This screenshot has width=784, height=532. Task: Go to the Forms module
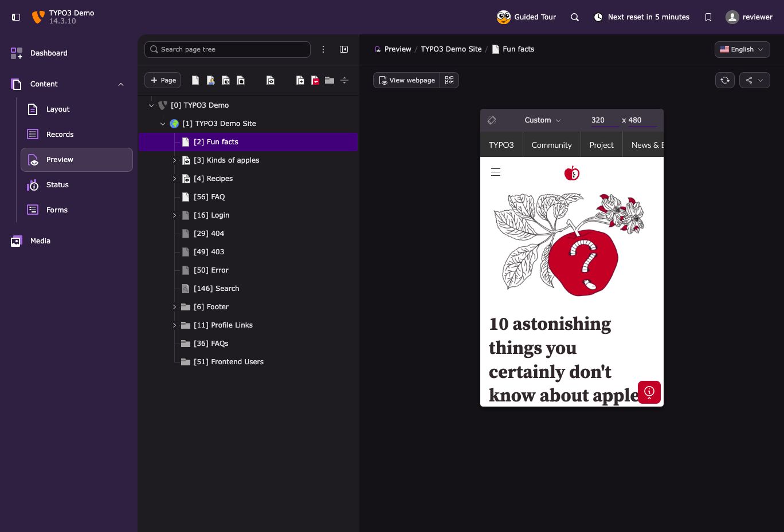click(77, 210)
